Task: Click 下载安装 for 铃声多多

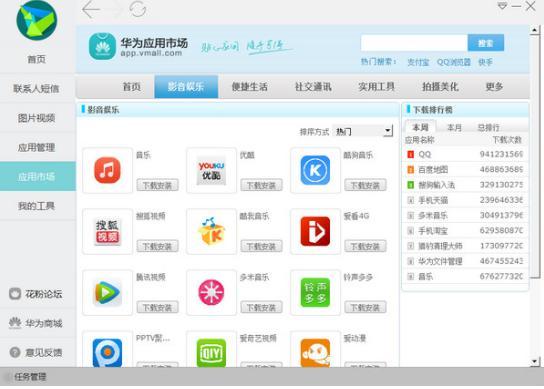Action: coord(365,307)
